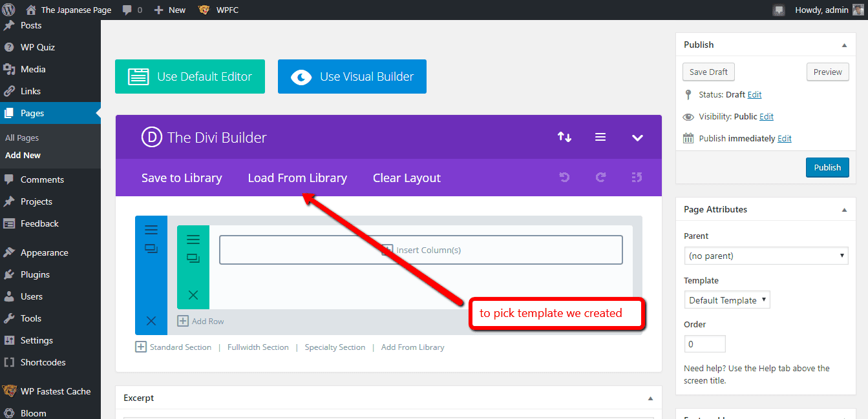868x419 pixels.
Task: Open Bloom sidebar menu
Action: coord(33,413)
